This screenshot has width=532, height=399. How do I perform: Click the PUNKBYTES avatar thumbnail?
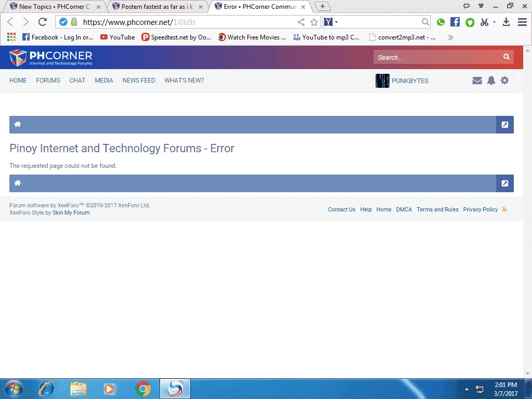tap(382, 81)
